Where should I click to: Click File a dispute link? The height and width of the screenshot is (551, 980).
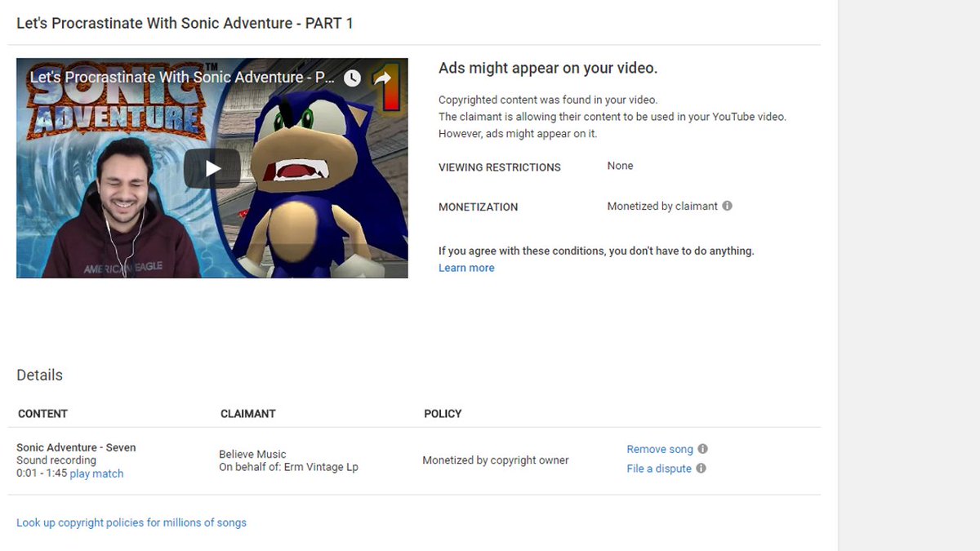tap(659, 469)
